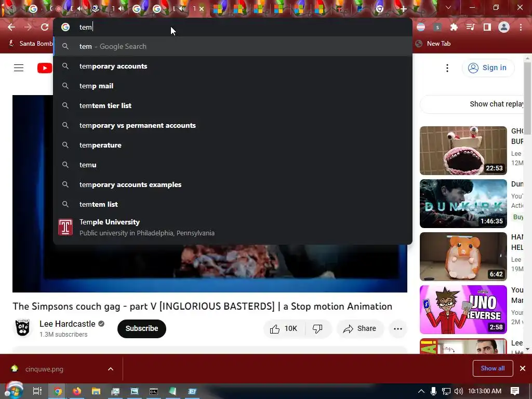Choose the 'temporary accounts' suggestion
Image resolution: width=532 pixels, height=399 pixels.
click(x=232, y=66)
